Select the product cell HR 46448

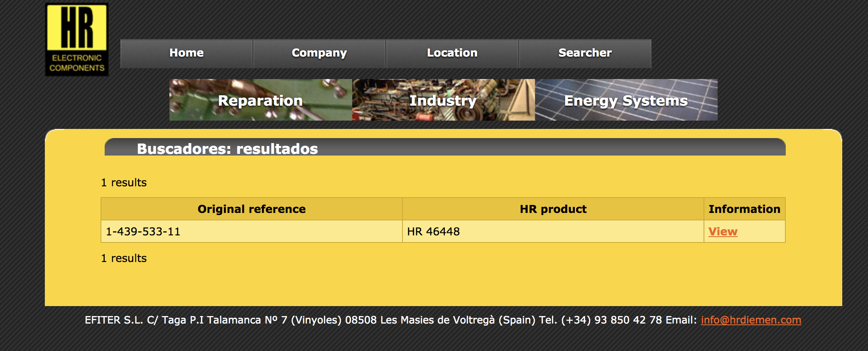coord(433,232)
